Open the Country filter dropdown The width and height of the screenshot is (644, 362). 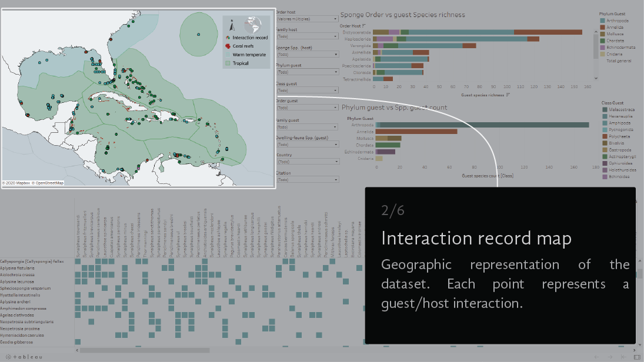306,162
